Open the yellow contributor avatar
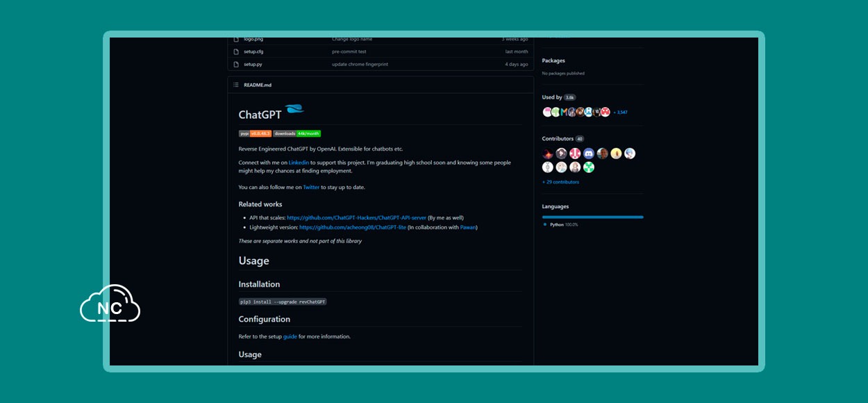The width and height of the screenshot is (868, 403). (x=616, y=154)
